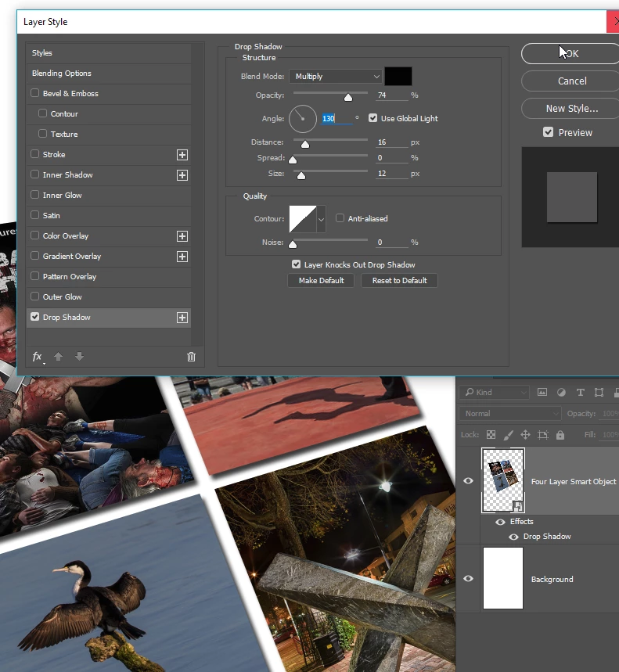619x672 pixels.
Task: Hide the Four Layer Smart Object layer
Action: [x=469, y=481]
